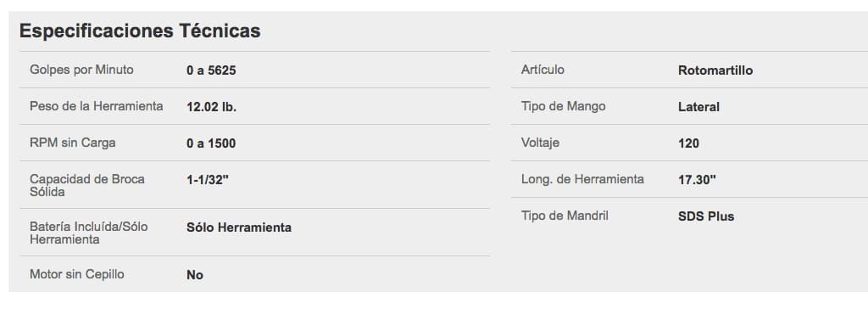Select the RPM sin Carga label

click(x=73, y=143)
